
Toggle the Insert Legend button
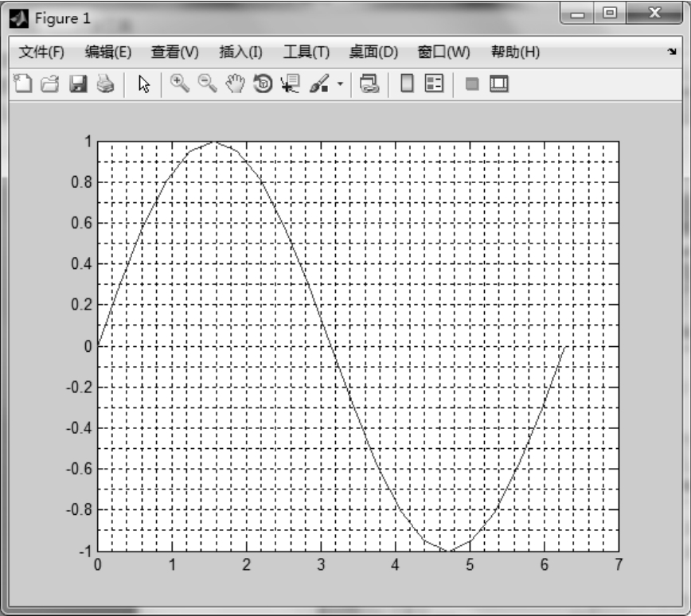[434, 84]
